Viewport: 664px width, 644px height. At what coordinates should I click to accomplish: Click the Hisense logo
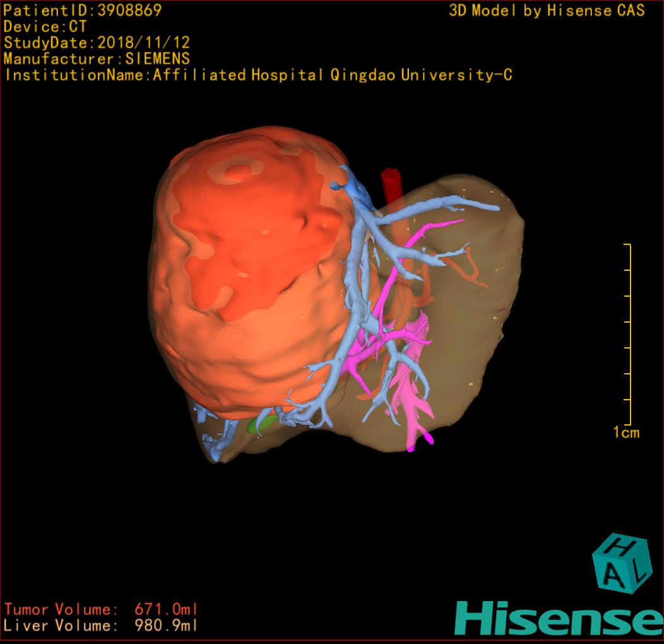(559, 618)
